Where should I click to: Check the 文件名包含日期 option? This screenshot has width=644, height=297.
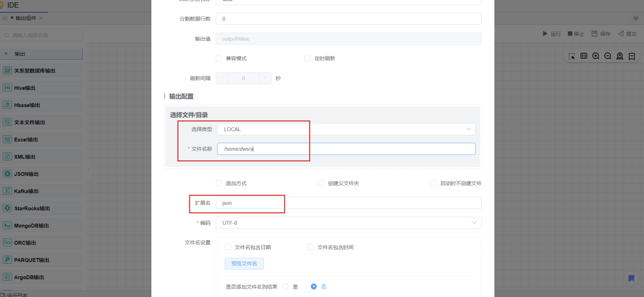(x=228, y=247)
